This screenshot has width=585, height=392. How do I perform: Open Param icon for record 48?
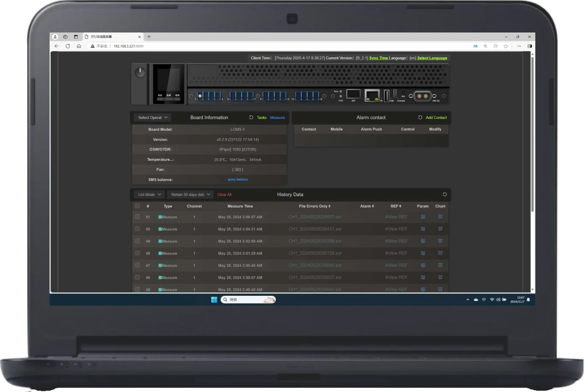coord(423,253)
